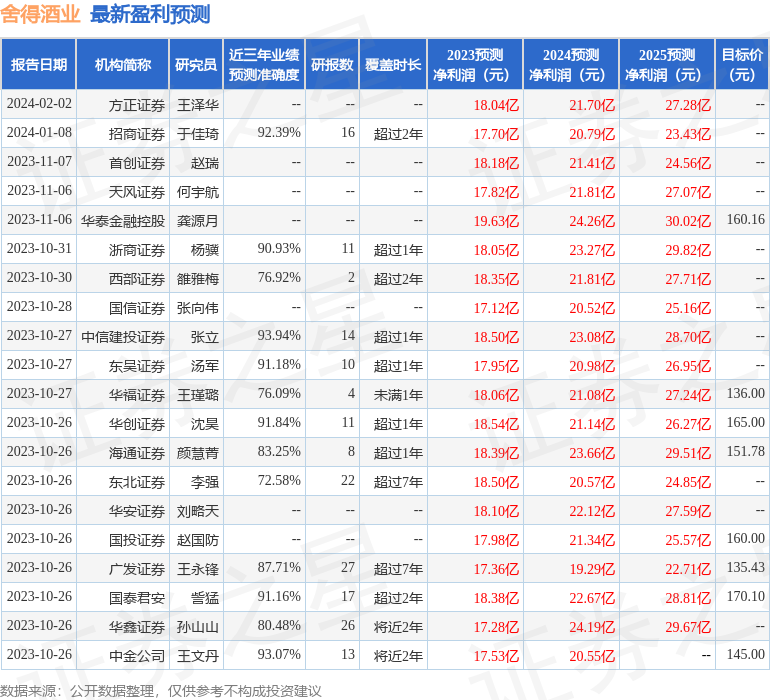The width and height of the screenshot is (770, 700).
Task: Click target price 136.00
Action: [x=745, y=393]
